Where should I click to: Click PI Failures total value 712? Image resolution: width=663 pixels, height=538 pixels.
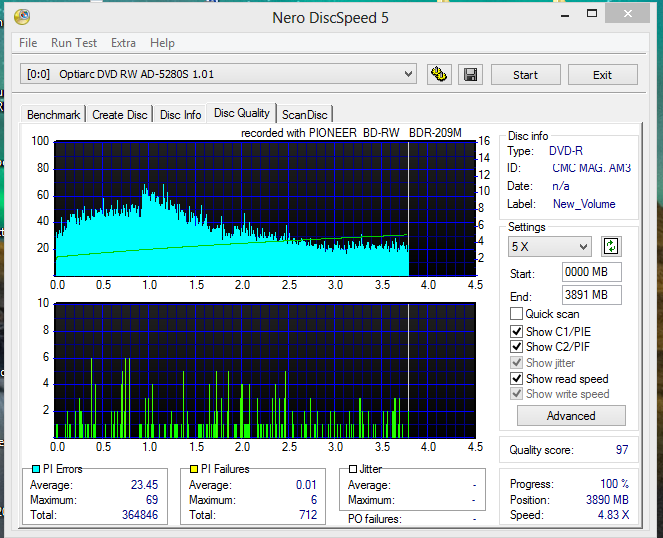click(308, 515)
